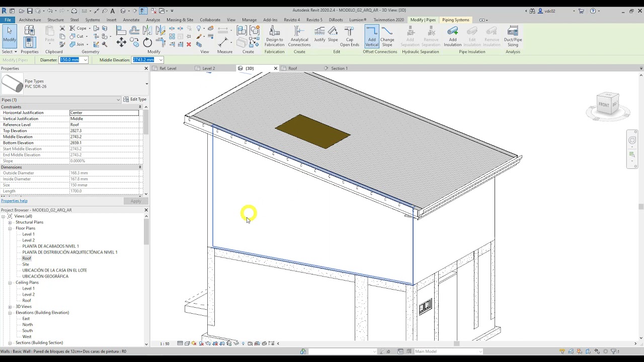
Task: Click the Slope tool
Action: pyautogui.click(x=333, y=35)
